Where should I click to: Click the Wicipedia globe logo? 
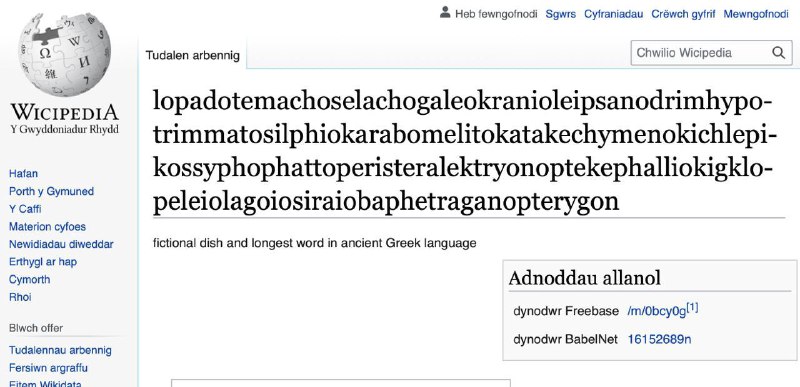coord(64,55)
